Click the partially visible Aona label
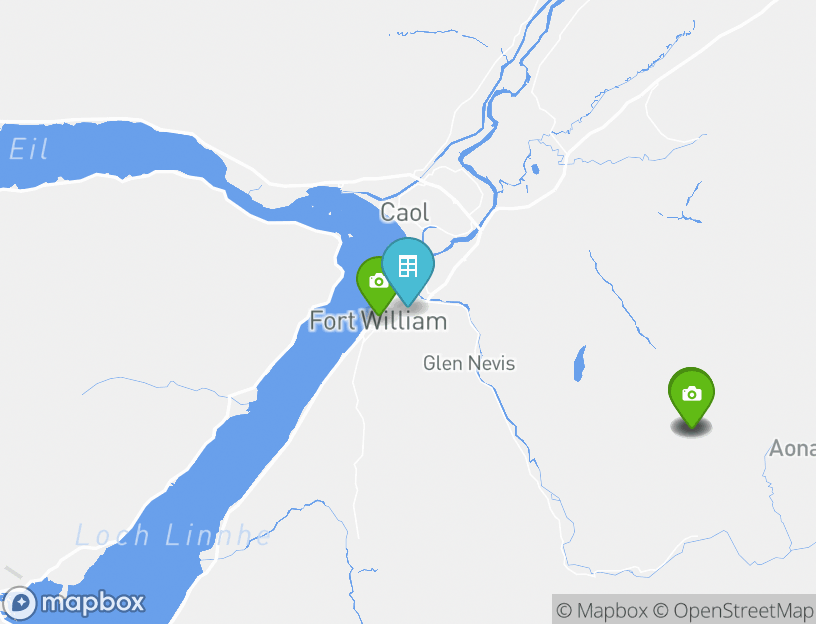 [793, 448]
